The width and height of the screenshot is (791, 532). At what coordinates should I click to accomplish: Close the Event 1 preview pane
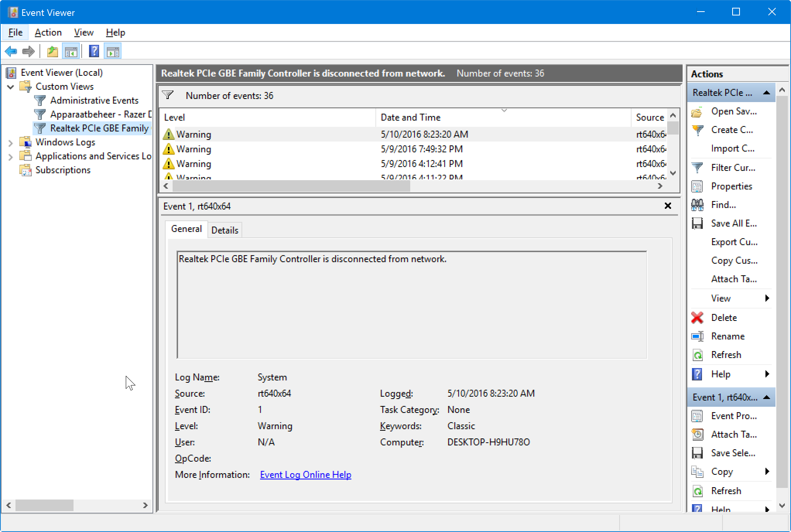pos(668,206)
